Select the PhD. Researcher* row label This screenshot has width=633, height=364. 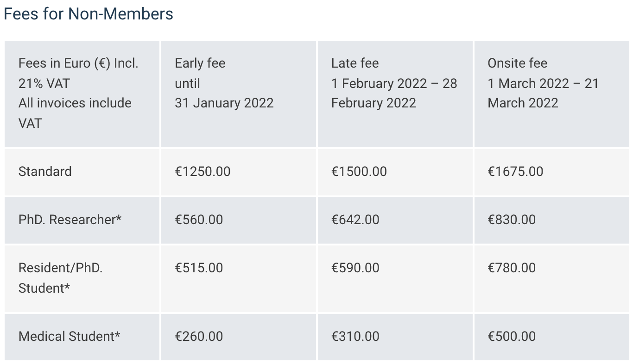point(70,220)
